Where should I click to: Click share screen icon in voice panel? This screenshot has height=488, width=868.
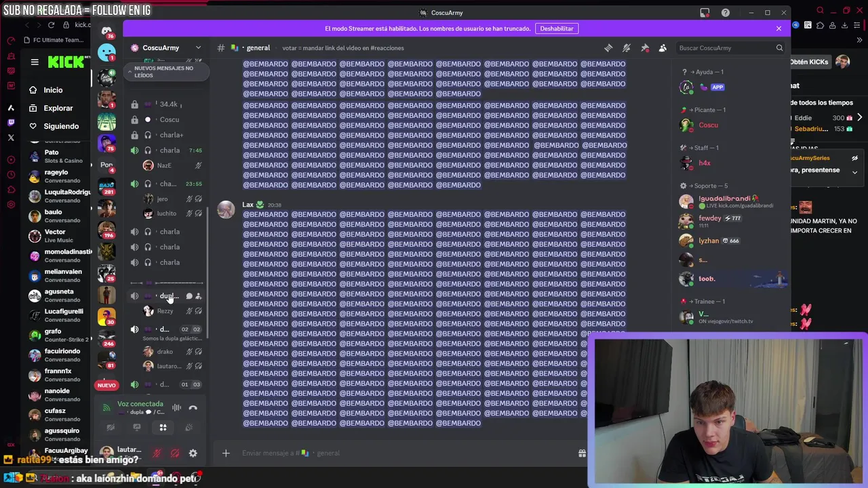coord(137,428)
